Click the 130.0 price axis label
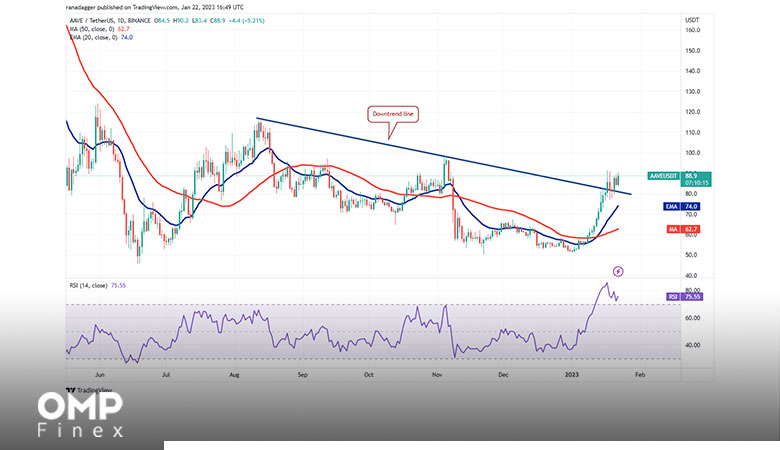Viewport: 780px width, 450px height. tap(692, 91)
